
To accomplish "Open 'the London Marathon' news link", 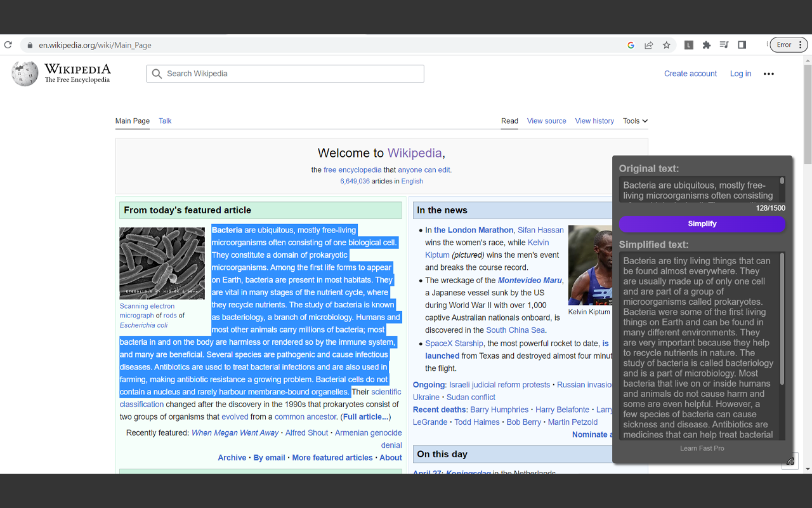I will click(473, 230).
